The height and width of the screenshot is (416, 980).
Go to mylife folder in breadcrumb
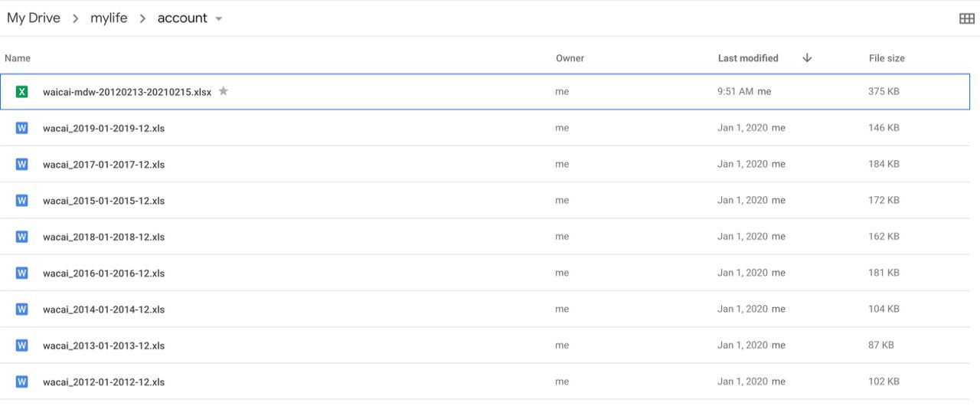109,18
